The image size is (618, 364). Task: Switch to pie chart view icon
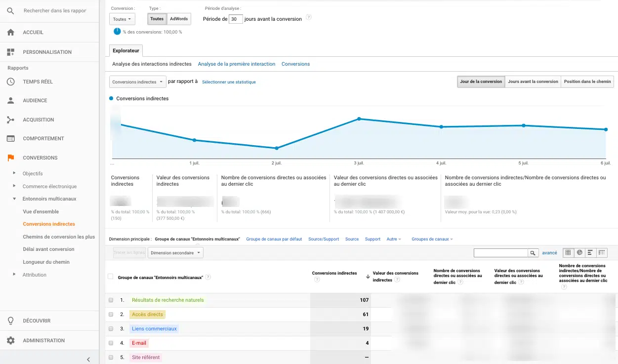coord(579,252)
